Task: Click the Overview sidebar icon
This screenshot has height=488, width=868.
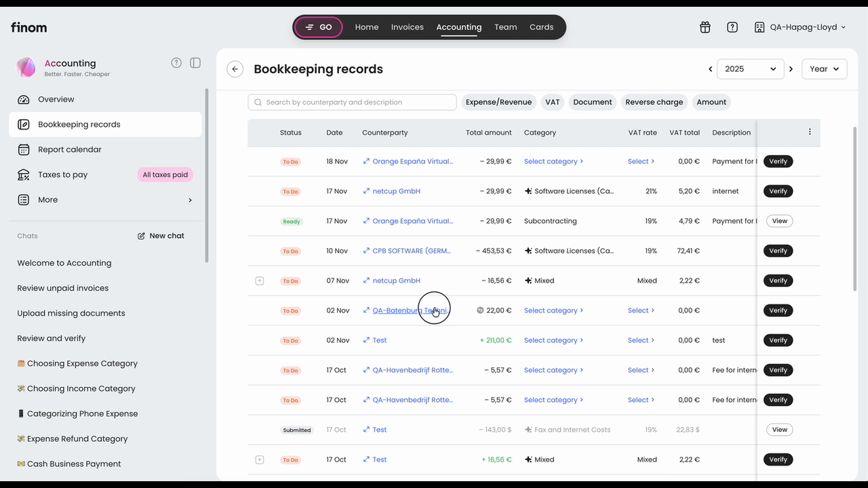Action: (x=24, y=100)
